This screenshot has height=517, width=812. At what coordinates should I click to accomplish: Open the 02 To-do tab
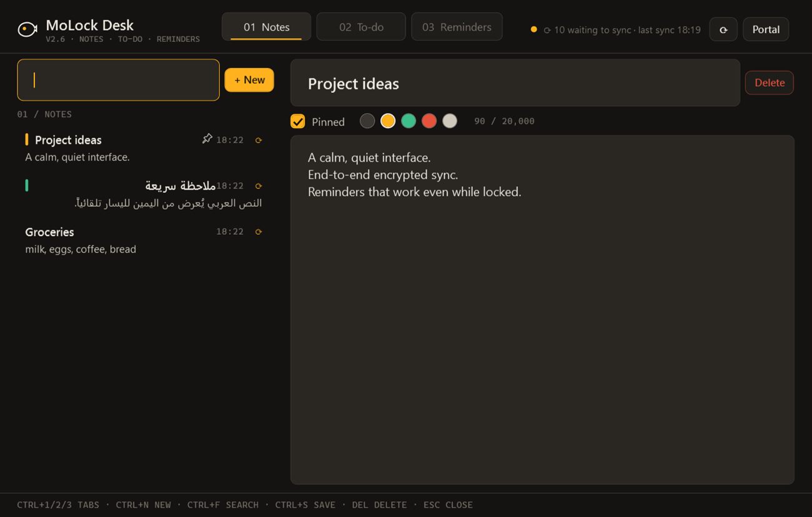click(361, 27)
